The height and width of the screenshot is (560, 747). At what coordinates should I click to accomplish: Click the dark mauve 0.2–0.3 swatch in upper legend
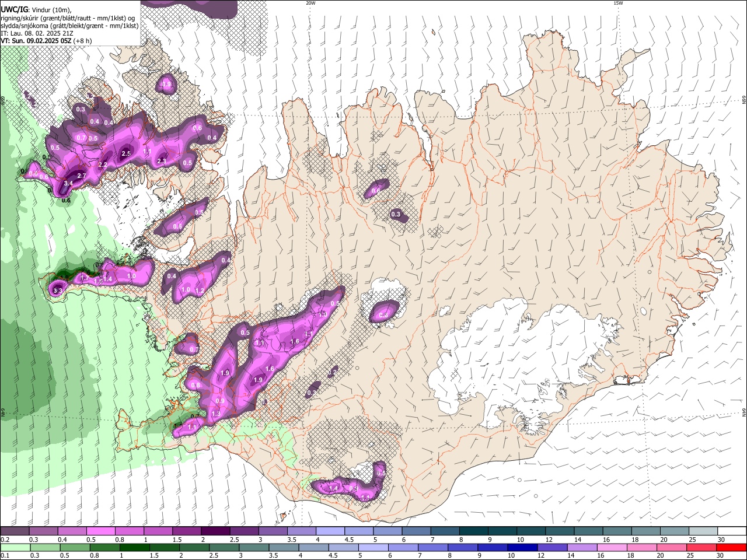click(x=15, y=531)
